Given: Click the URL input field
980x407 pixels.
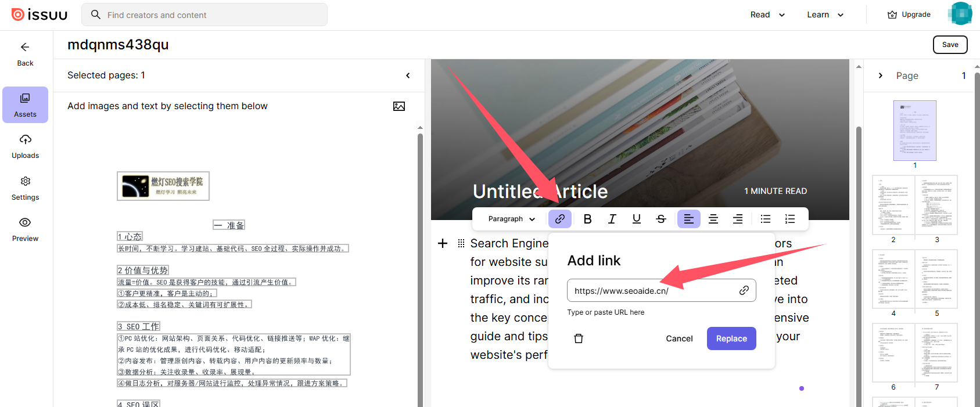Looking at the screenshot, I should pos(651,291).
